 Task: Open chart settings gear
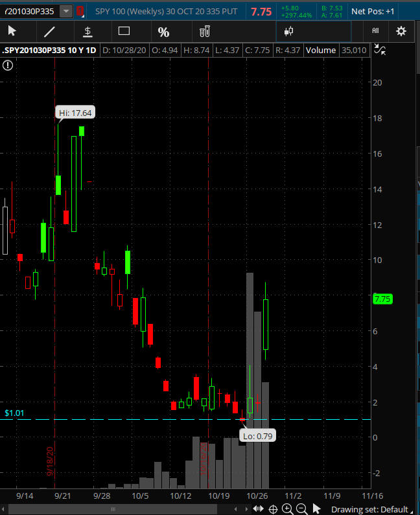click(x=401, y=32)
